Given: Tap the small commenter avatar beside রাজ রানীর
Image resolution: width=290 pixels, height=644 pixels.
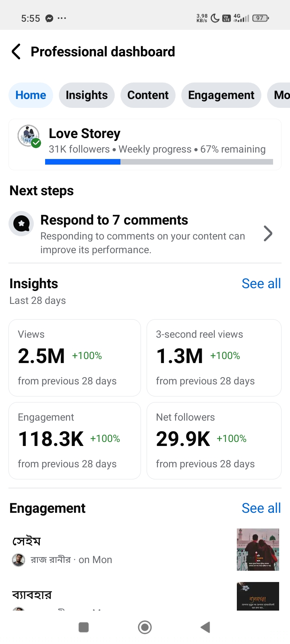Looking at the screenshot, I should pos(19,560).
